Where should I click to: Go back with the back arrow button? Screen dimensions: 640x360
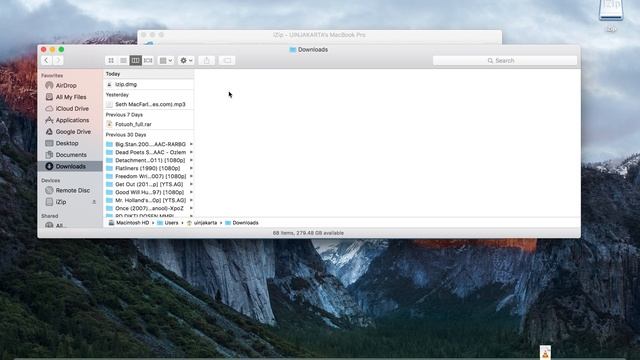coord(46,60)
